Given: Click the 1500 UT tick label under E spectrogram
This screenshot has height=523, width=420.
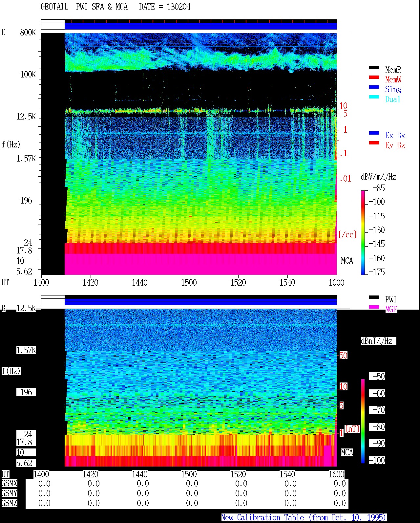Looking at the screenshot, I should point(189,282).
